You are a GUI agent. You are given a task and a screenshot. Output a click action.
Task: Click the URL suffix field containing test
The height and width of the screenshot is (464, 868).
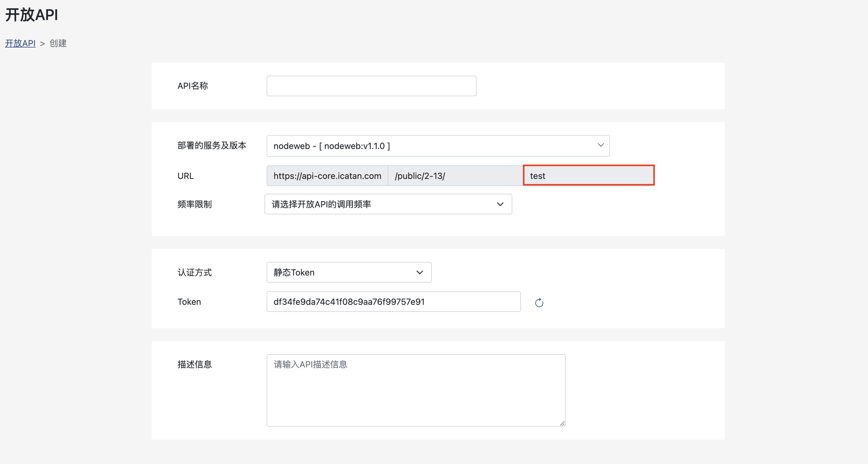point(588,176)
